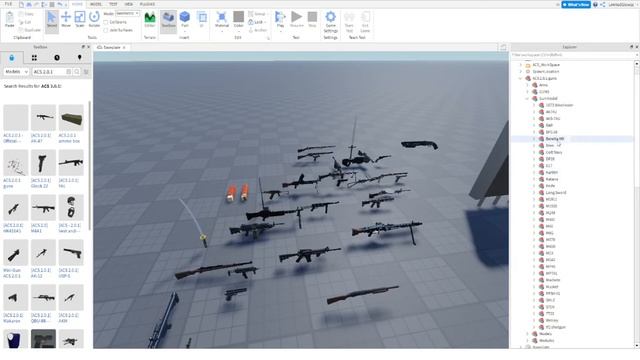
Task: Click the Explorer vertical scrollbar
Action: (637, 204)
